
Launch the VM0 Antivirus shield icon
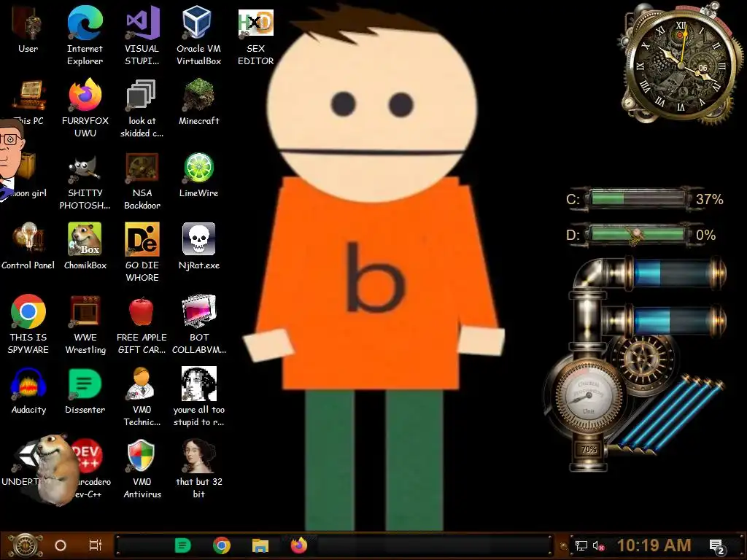point(142,469)
